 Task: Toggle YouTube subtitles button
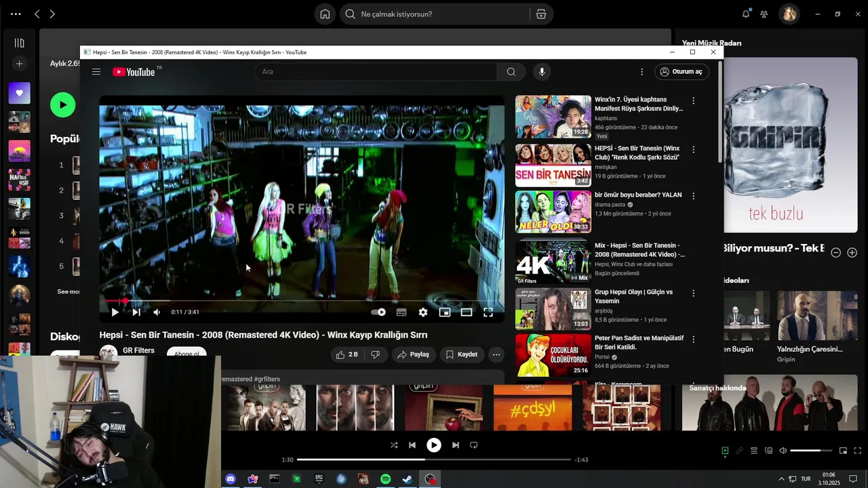401,312
